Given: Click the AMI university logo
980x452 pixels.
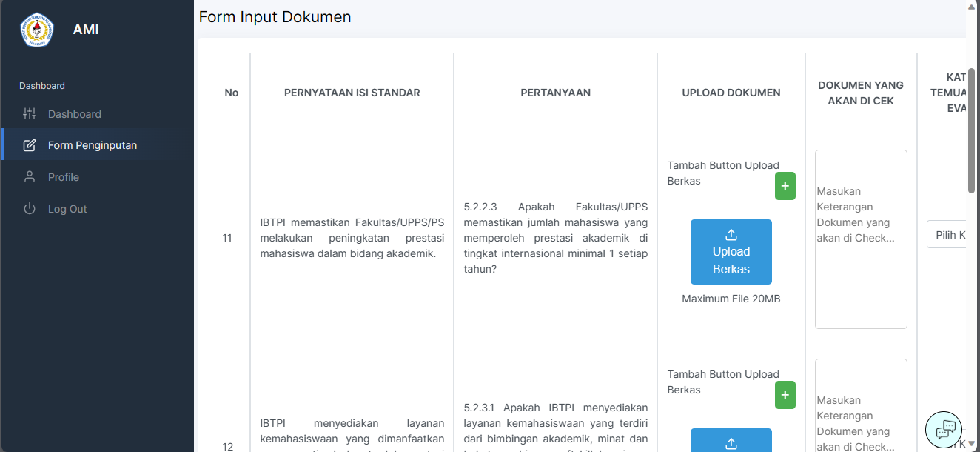Looking at the screenshot, I should click(x=37, y=30).
